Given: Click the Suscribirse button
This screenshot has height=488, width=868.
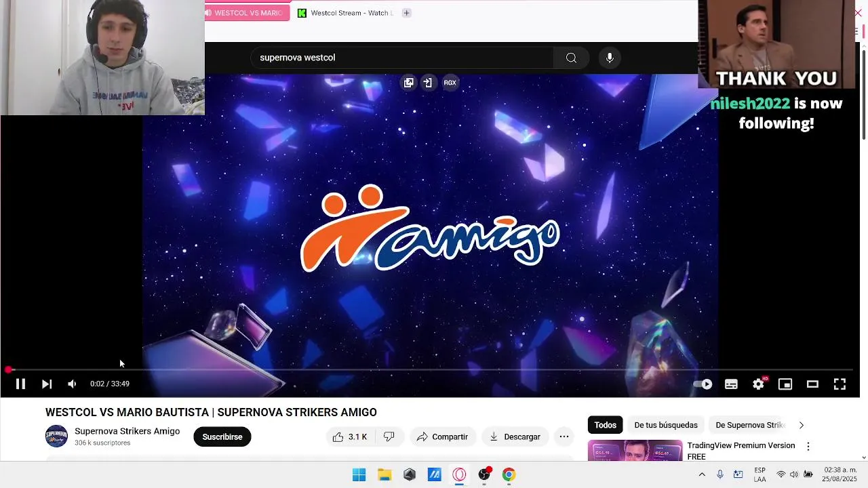Looking at the screenshot, I should tap(222, 437).
